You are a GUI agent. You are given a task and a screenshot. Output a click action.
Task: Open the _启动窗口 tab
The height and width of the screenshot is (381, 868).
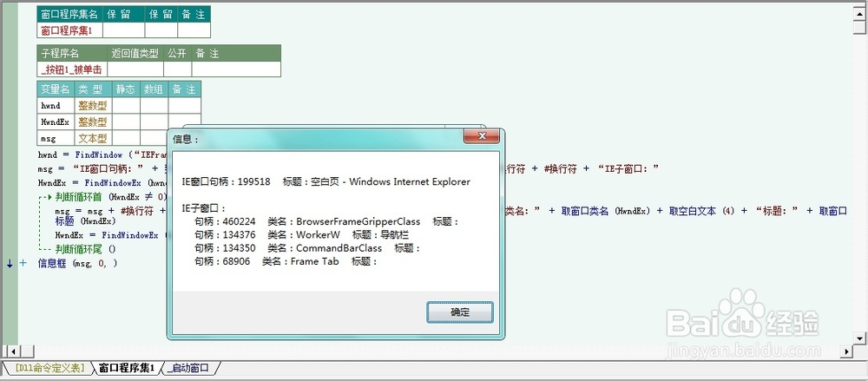pos(190,368)
